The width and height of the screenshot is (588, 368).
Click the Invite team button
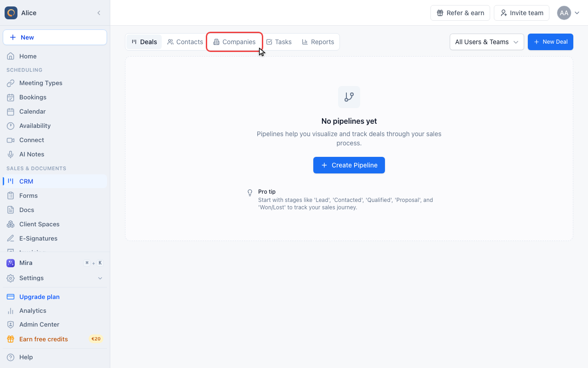521,13
